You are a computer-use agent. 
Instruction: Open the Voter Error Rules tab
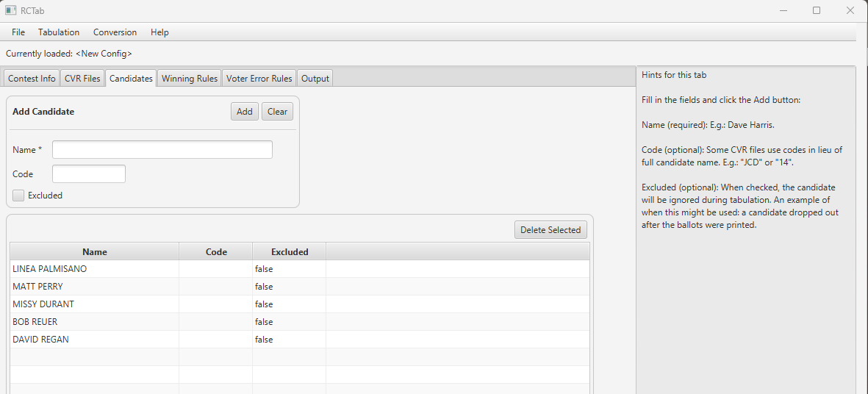point(259,79)
